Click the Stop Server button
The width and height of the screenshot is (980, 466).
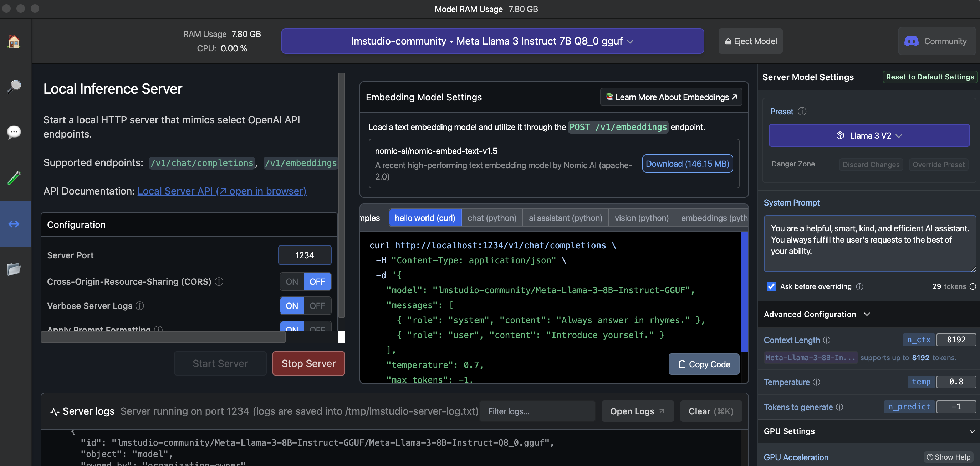[x=308, y=363]
